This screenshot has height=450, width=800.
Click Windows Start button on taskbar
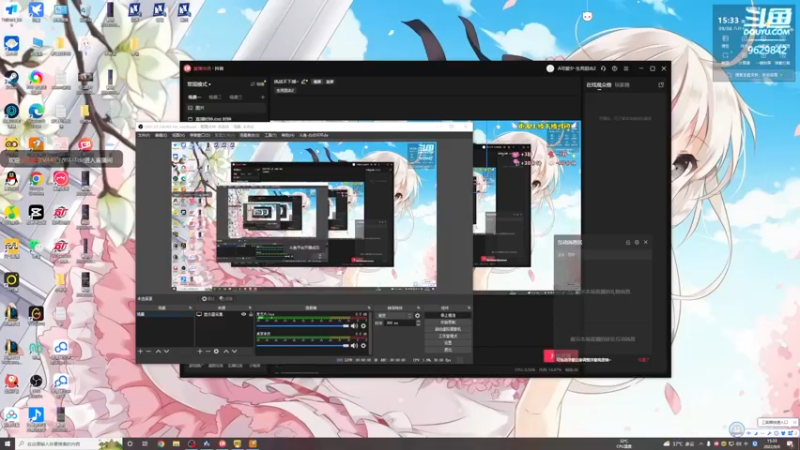pos(7,444)
